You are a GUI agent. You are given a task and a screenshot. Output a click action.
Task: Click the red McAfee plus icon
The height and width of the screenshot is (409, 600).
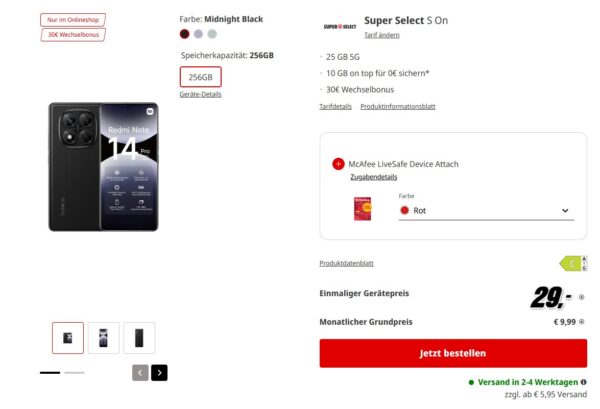338,164
